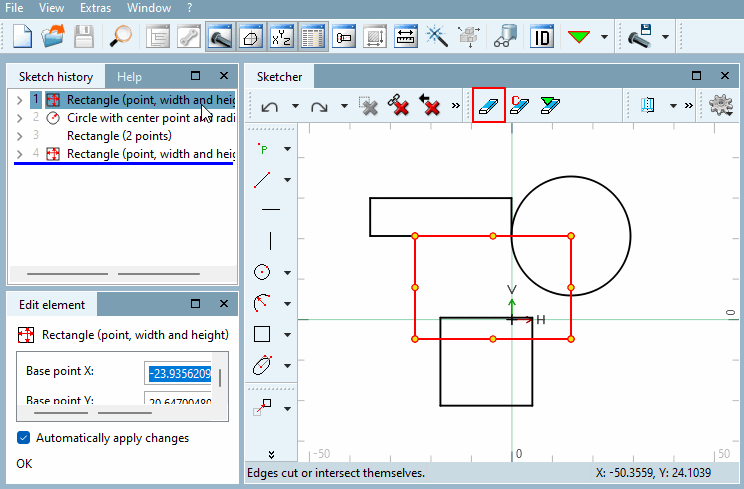Select the arc drawing tool
744x489 pixels.
click(262, 303)
